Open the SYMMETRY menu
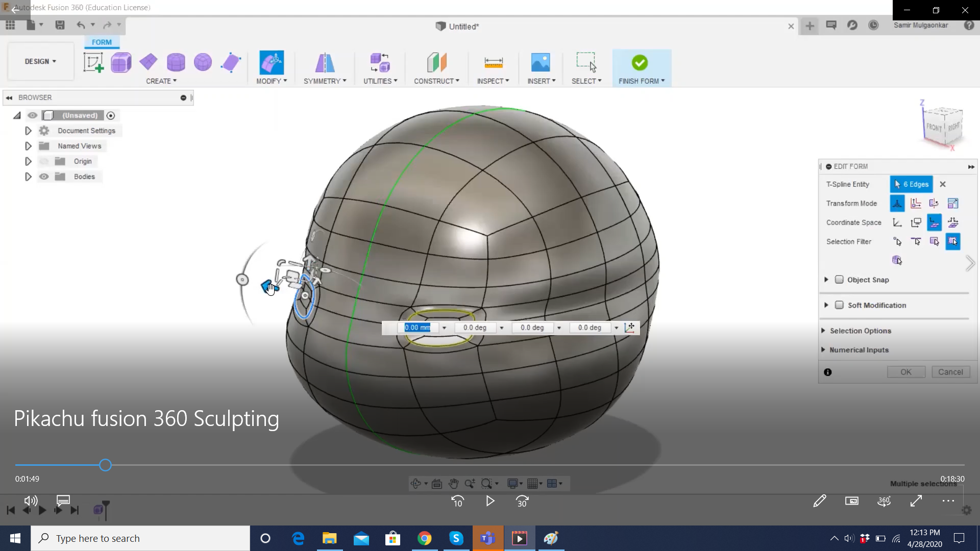 point(325,81)
